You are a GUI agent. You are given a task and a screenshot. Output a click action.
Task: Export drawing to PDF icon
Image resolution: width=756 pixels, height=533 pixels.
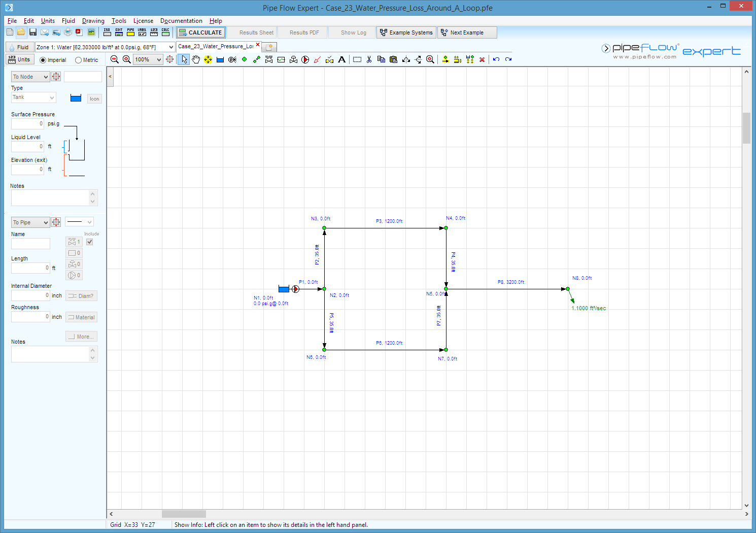pyautogui.click(x=79, y=32)
